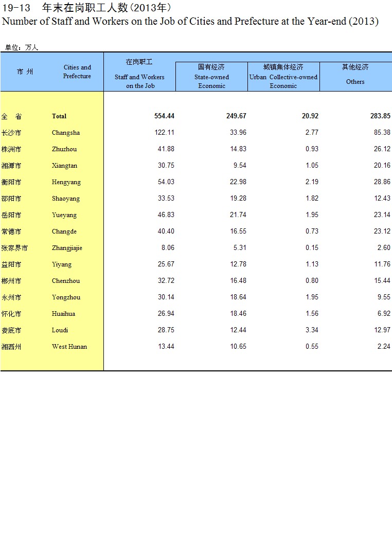Click Changsha's others value 85.38
Image resolution: width=392 pixels, height=536 pixels.
[382, 132]
